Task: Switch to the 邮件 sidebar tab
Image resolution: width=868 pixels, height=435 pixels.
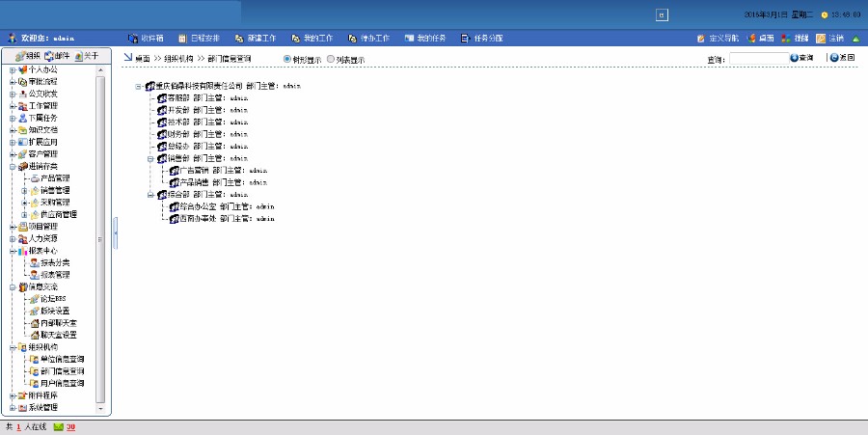Action: 57,56
